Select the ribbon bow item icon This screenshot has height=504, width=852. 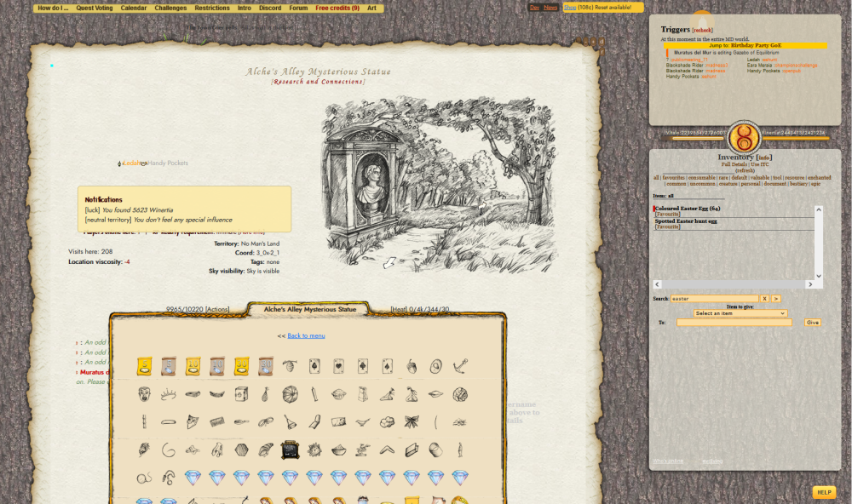pos(412,421)
